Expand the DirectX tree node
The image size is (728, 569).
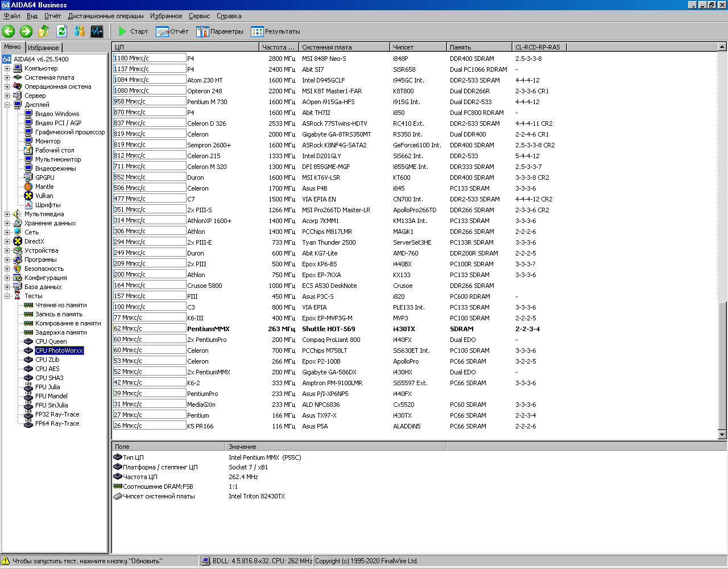[x=7, y=241]
